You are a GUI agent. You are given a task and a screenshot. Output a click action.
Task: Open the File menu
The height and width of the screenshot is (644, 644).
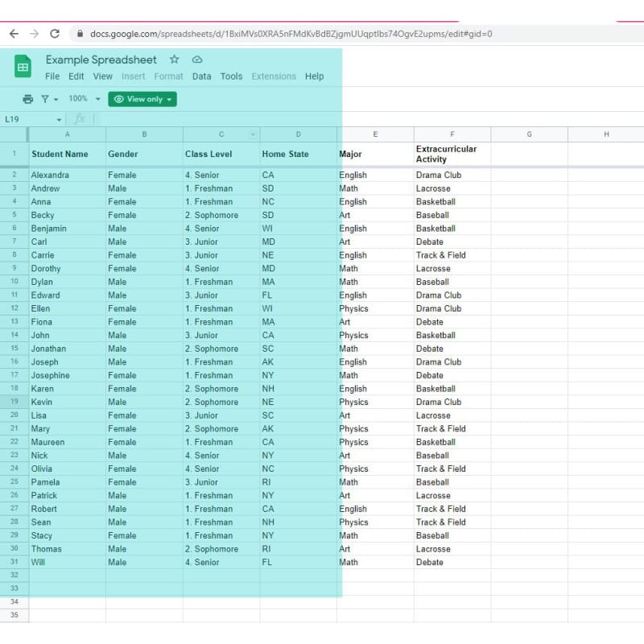coord(52,76)
